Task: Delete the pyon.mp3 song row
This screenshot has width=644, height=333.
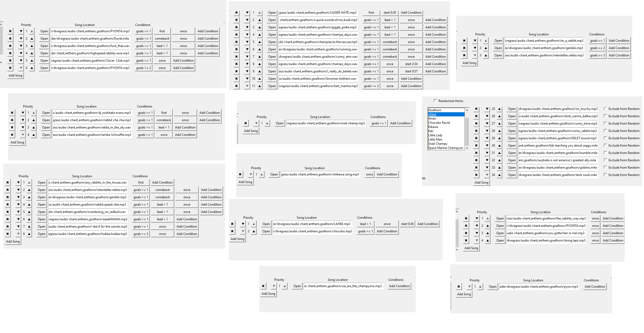Action: point(459,287)
